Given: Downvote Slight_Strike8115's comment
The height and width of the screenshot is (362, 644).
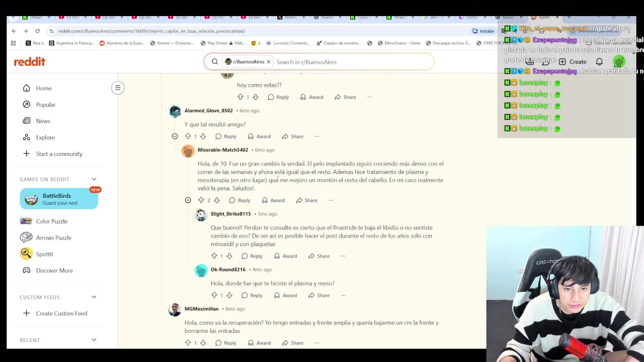Looking at the screenshot, I should point(229,256).
